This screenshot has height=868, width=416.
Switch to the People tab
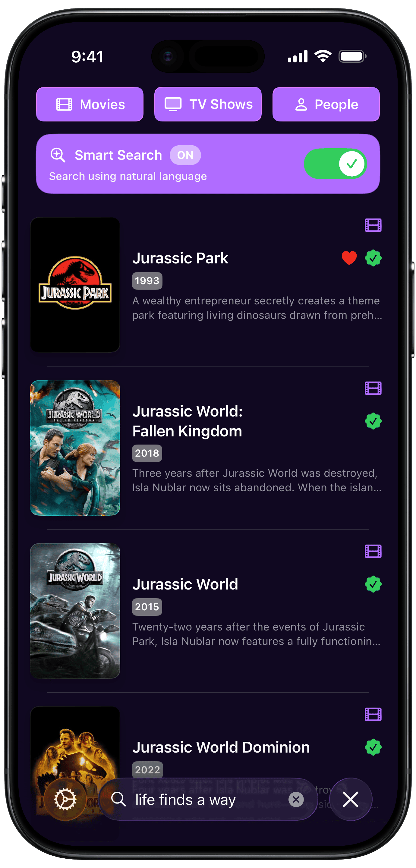pyautogui.click(x=326, y=104)
